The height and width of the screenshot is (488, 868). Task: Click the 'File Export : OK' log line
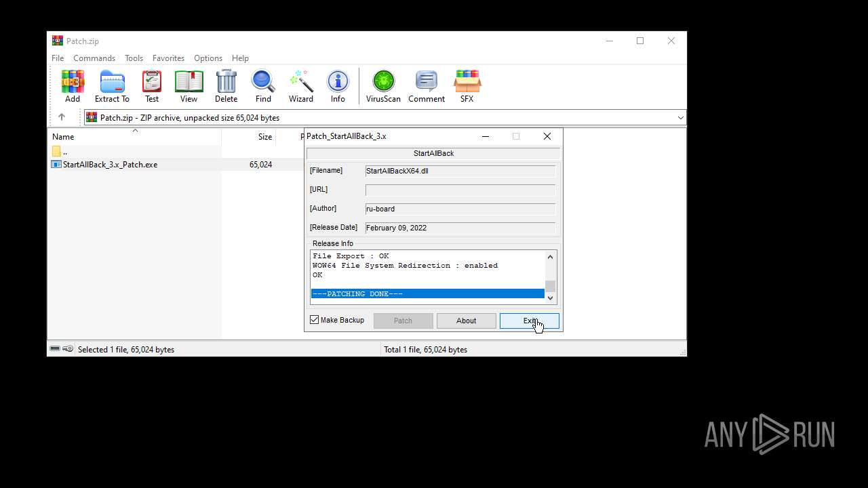[351, 256]
